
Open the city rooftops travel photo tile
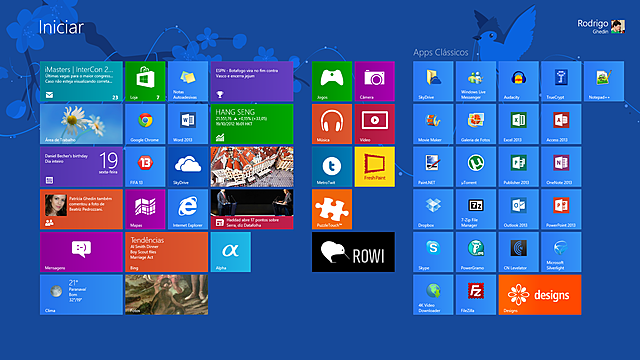252,167
